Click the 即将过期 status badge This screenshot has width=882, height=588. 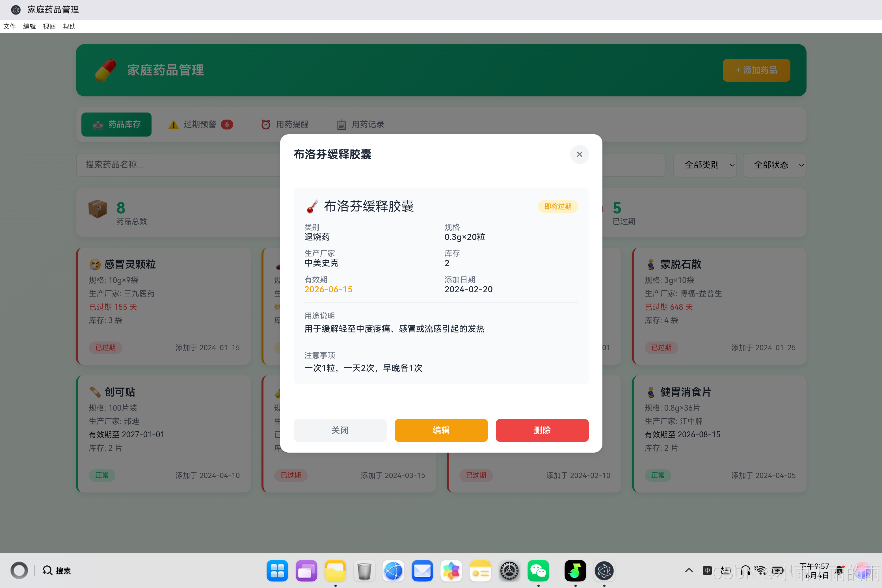click(x=558, y=206)
